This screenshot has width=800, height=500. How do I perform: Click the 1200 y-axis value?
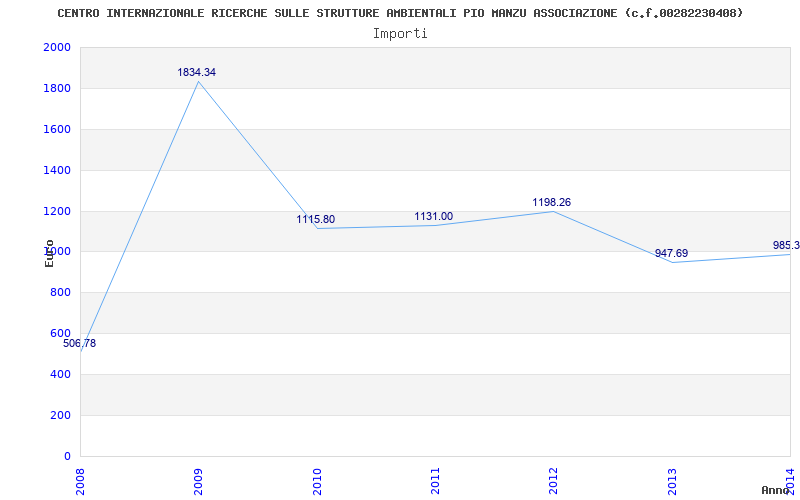point(57,211)
